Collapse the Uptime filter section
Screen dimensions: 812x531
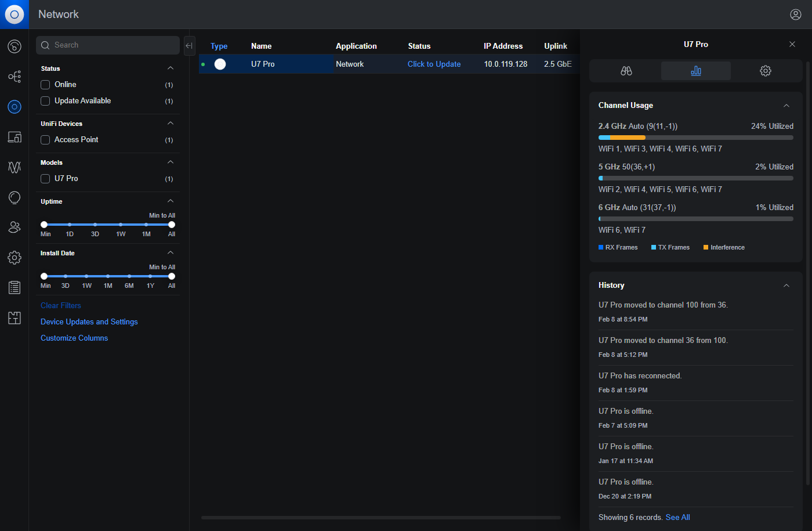(x=171, y=201)
